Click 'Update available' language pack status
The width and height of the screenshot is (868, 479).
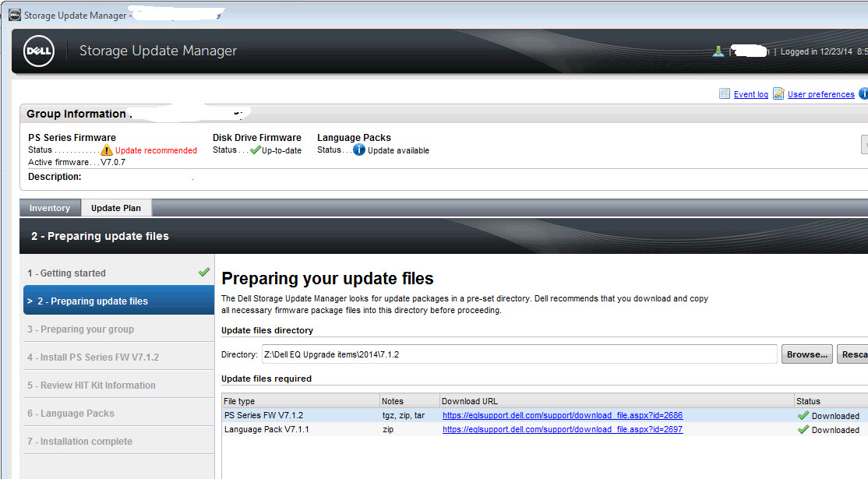click(x=399, y=150)
